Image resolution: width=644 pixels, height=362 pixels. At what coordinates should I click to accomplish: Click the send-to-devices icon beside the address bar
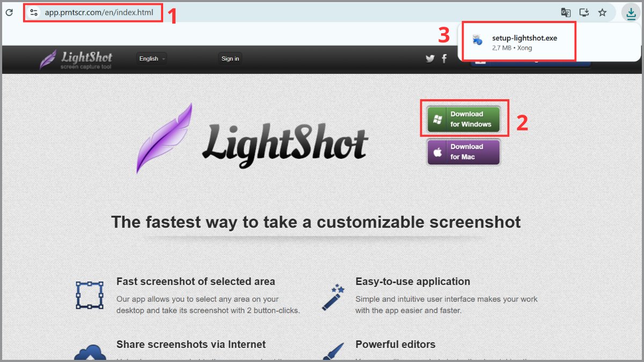584,12
